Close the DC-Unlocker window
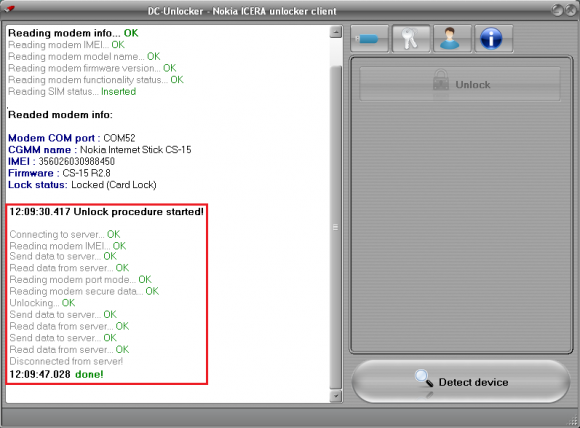 (571, 10)
